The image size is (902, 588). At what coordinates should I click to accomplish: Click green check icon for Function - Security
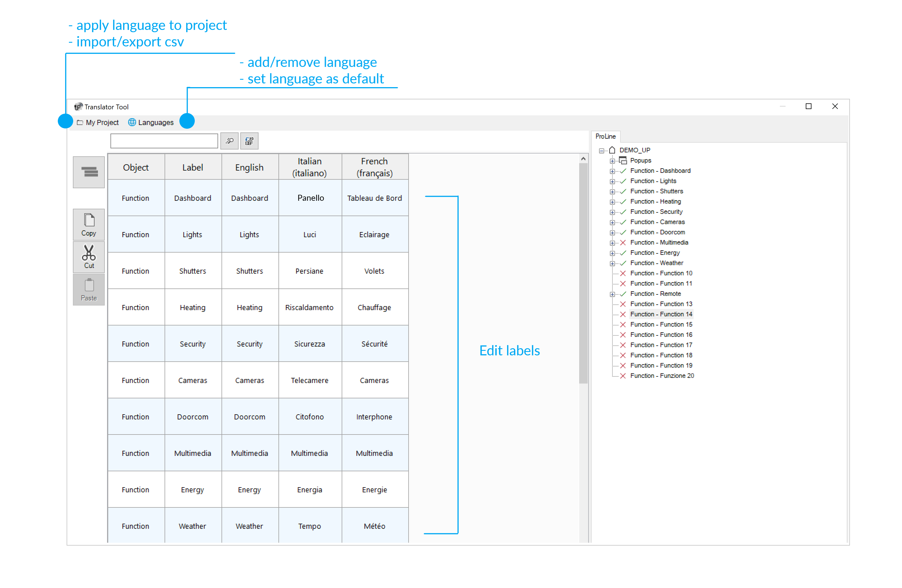[x=623, y=212]
